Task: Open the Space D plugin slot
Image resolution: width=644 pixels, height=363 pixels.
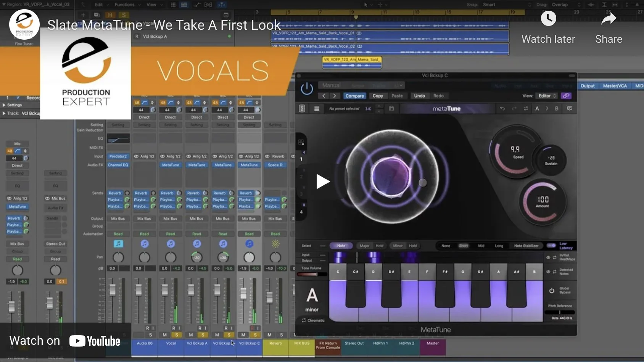Action: point(275,165)
